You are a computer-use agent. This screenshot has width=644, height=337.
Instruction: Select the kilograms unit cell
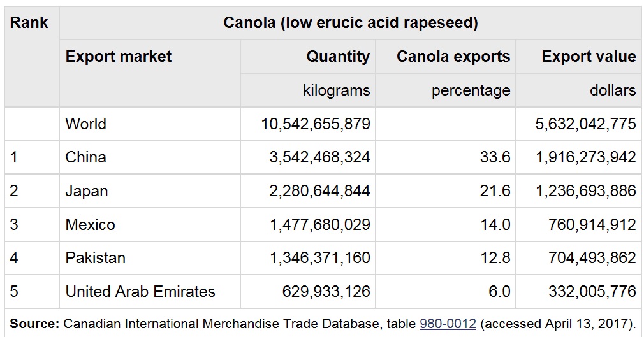click(x=336, y=90)
